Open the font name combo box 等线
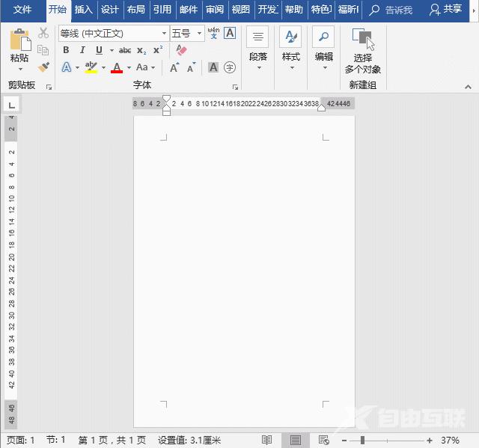The height and width of the screenshot is (448, 479). coord(112,34)
